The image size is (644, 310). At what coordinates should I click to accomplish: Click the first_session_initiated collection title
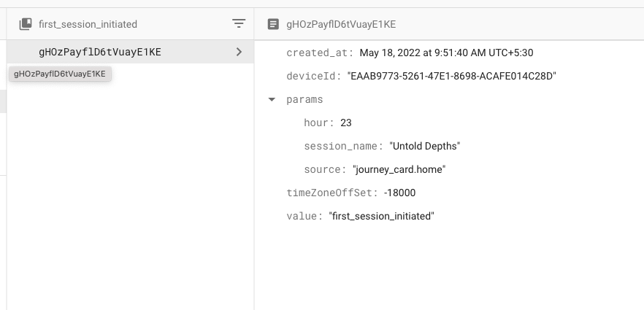[x=88, y=24]
